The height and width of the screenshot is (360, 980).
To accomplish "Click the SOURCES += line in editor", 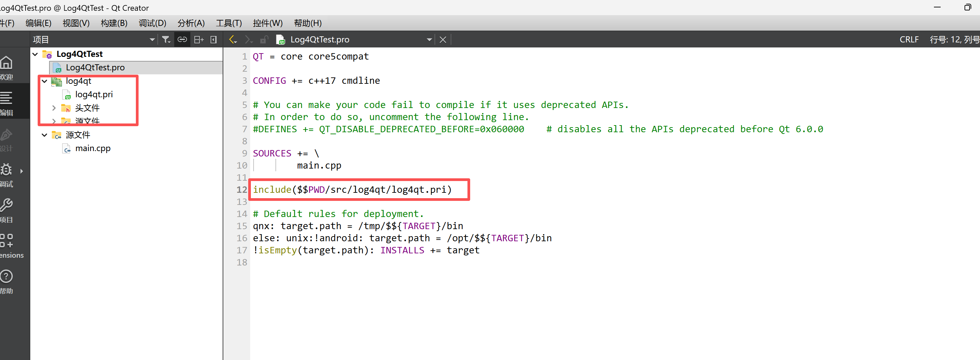I will (x=286, y=153).
